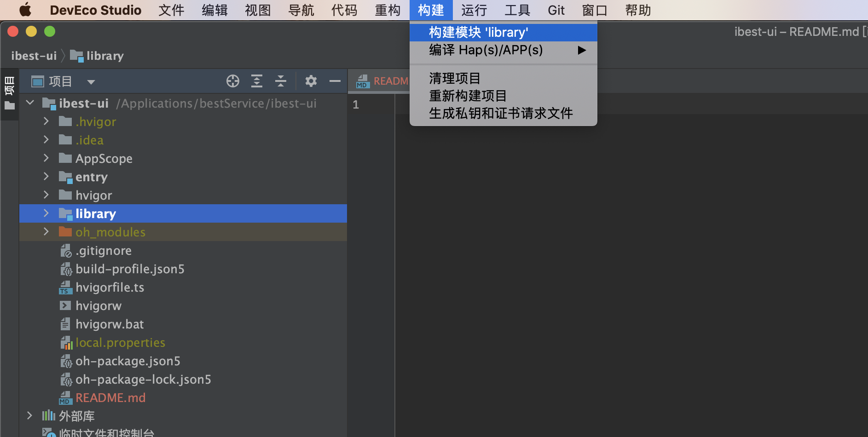Open submenu arrow of 编译 Hap(s)/APP(s)
The height and width of the screenshot is (437, 868).
[x=582, y=50]
